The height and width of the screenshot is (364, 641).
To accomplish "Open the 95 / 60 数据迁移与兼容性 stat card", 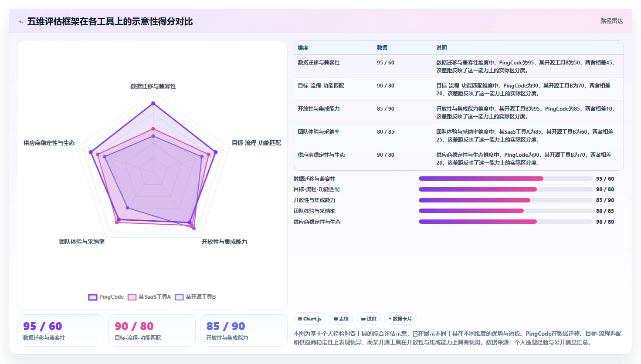I will coord(61,330).
